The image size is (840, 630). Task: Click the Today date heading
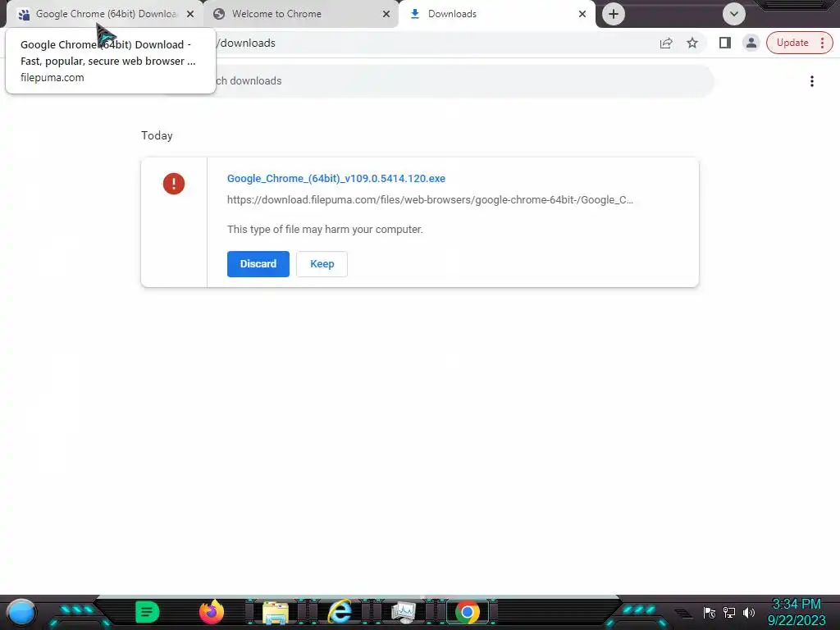coord(157,135)
